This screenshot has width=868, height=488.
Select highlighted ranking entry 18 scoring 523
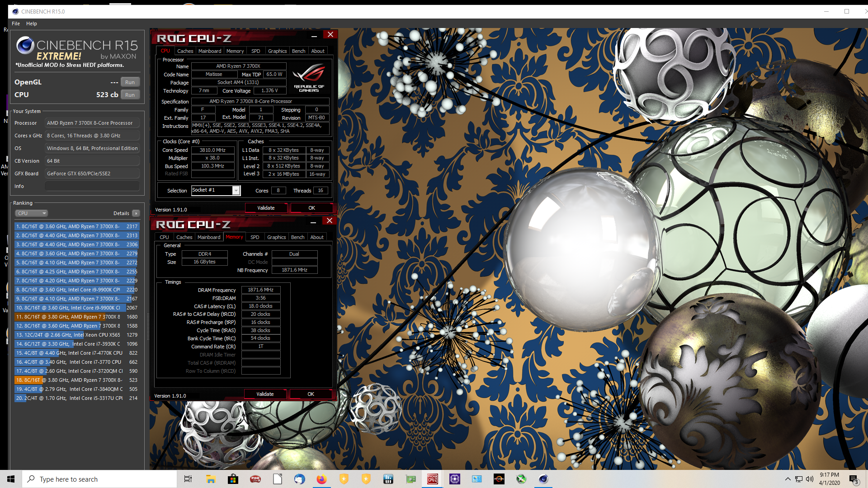tap(77, 380)
